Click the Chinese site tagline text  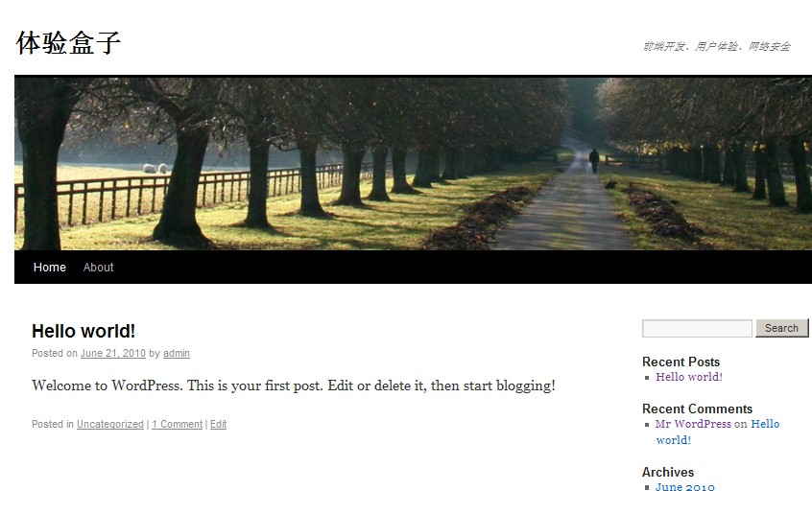(717, 47)
